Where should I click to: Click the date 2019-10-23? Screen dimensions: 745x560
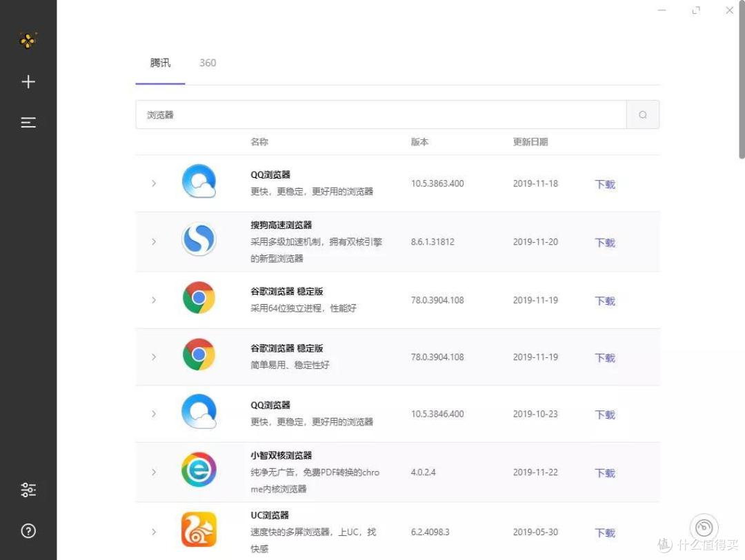tap(535, 414)
